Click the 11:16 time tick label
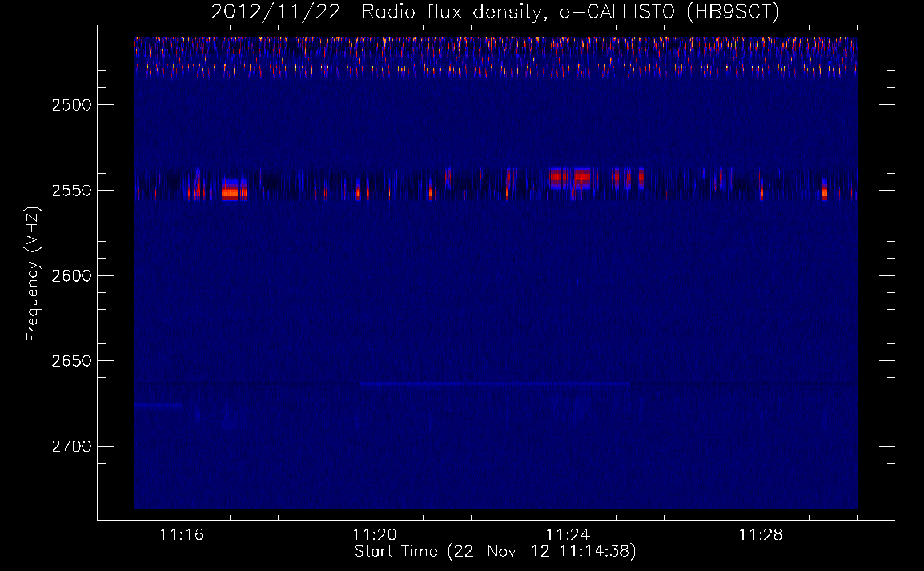924x571 pixels. point(182,535)
